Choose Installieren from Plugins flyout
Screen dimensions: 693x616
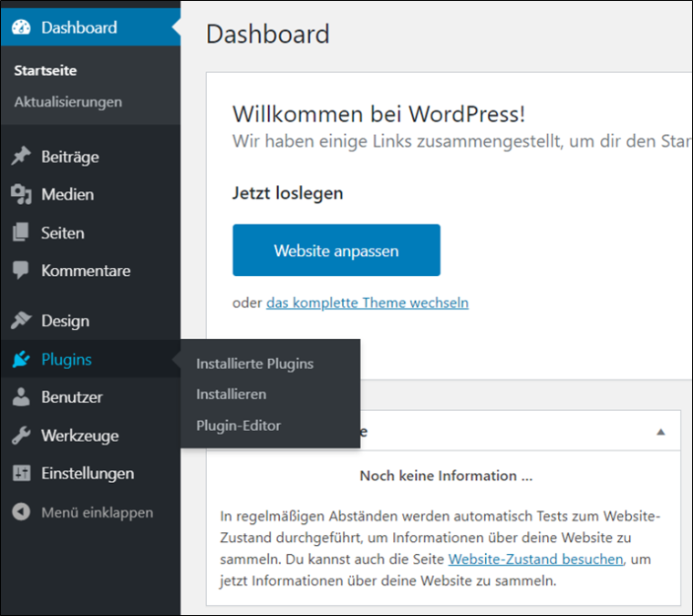pos(231,394)
